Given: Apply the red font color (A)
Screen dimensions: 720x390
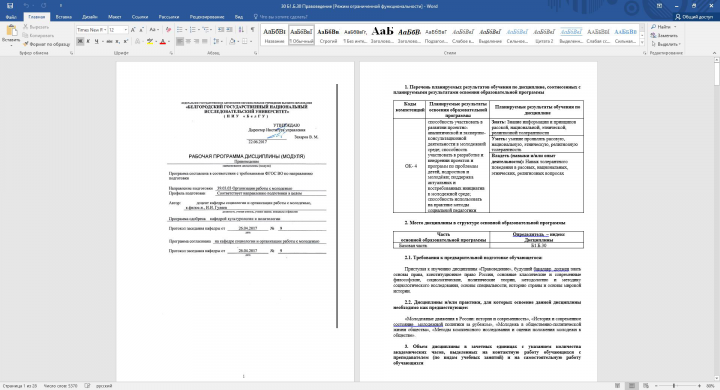Looking at the screenshot, I should [163, 41].
